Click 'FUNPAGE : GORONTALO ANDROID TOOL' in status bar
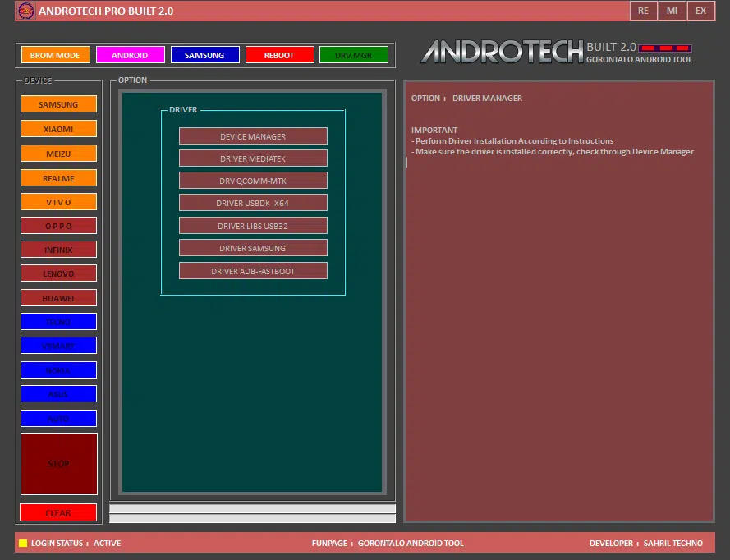This screenshot has height=560, width=730. point(388,543)
